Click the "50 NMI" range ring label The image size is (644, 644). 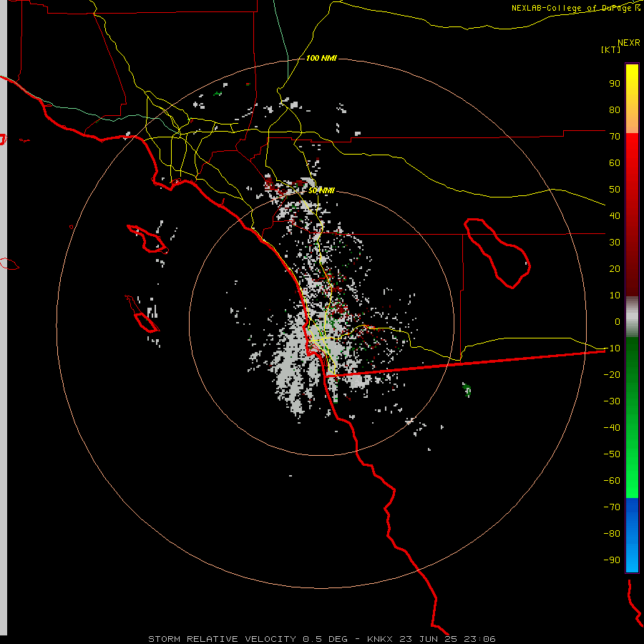[321, 190]
